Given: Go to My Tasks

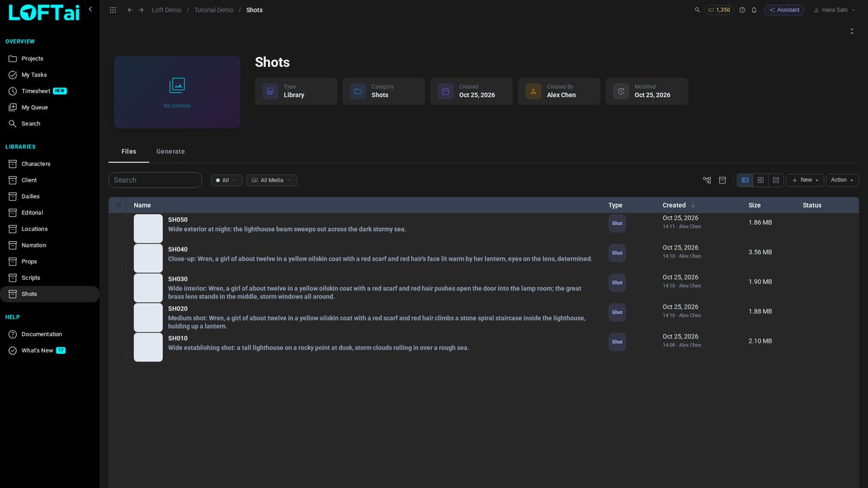Looking at the screenshot, I should click(50, 75).
